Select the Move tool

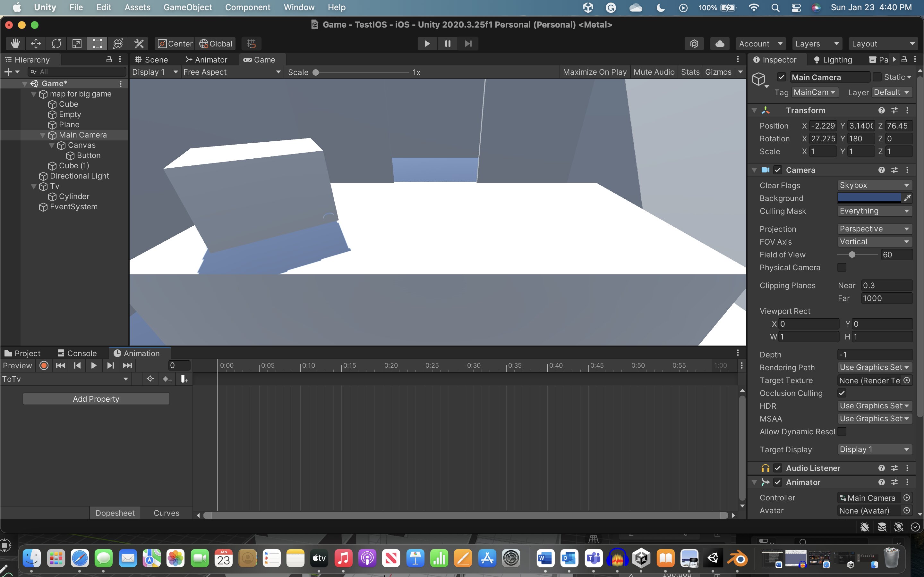point(36,44)
